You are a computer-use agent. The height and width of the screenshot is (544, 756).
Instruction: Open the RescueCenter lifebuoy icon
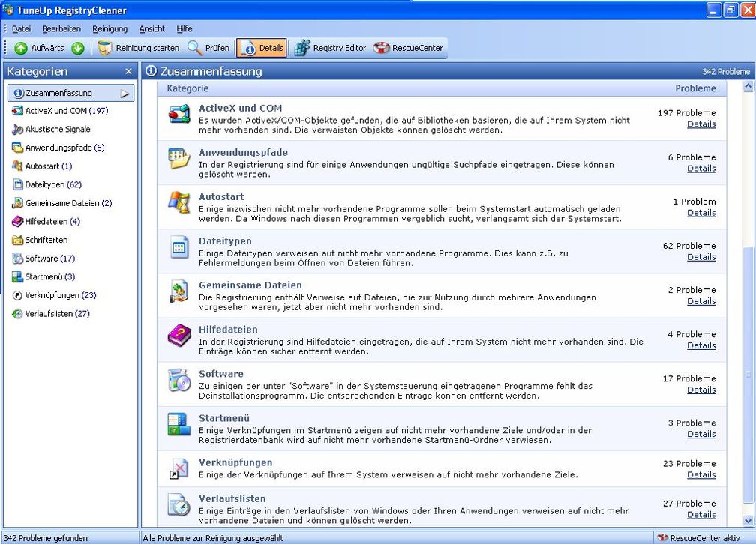(x=381, y=48)
